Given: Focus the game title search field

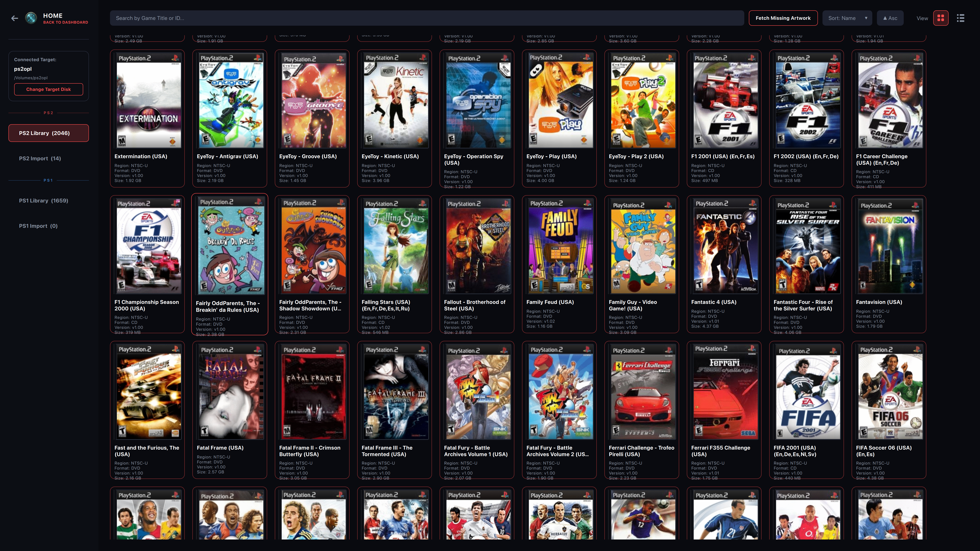Looking at the screenshot, I should [x=427, y=18].
